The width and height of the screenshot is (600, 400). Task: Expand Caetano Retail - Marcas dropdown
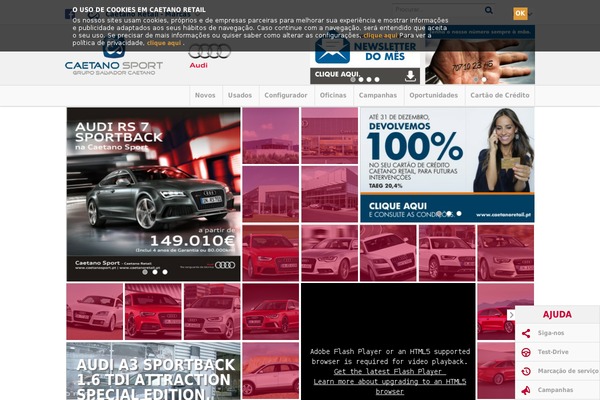coord(148,15)
